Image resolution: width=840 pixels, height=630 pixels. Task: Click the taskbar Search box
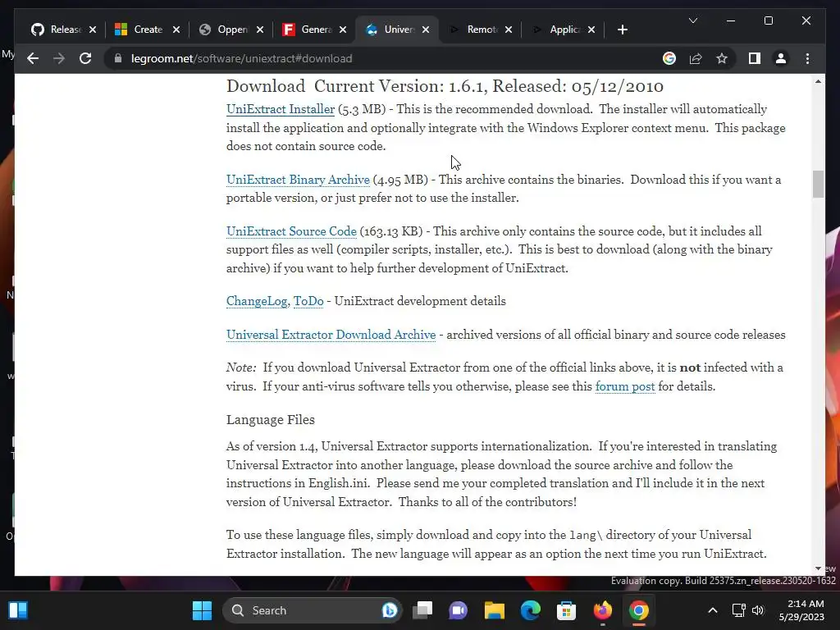point(313,610)
